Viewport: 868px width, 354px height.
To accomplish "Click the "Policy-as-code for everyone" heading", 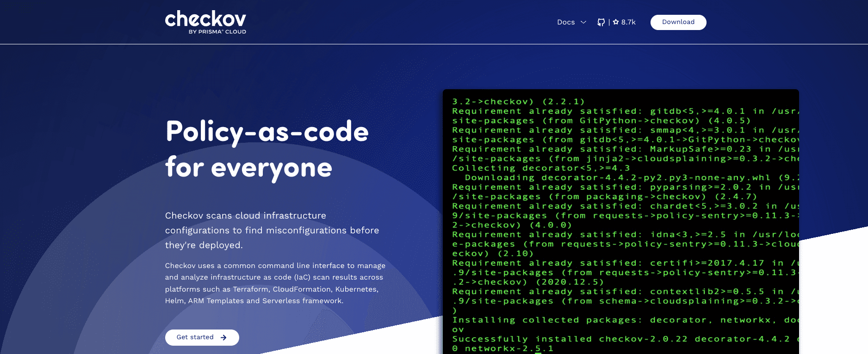I will click(267, 149).
